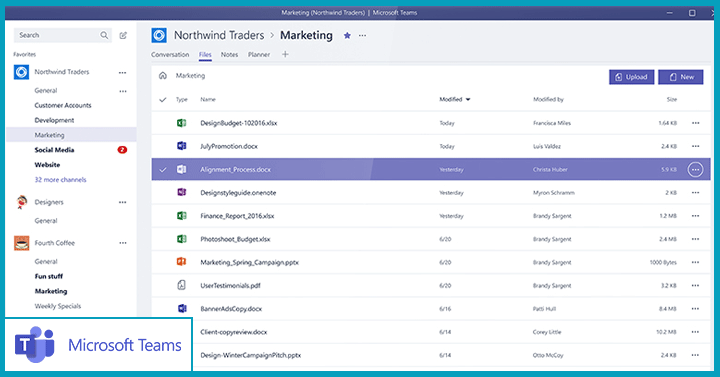720x377 pixels.
Task: Click PowerPoint icon for Marketing_Spring_Campaign.pptx
Action: pyautogui.click(x=182, y=262)
